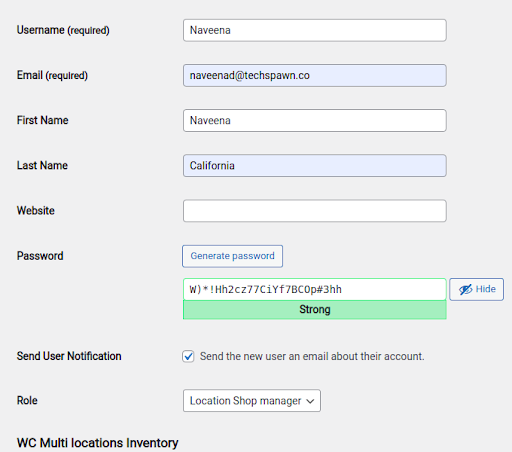
Task: Click the Send User Notification label
Action: (69, 356)
